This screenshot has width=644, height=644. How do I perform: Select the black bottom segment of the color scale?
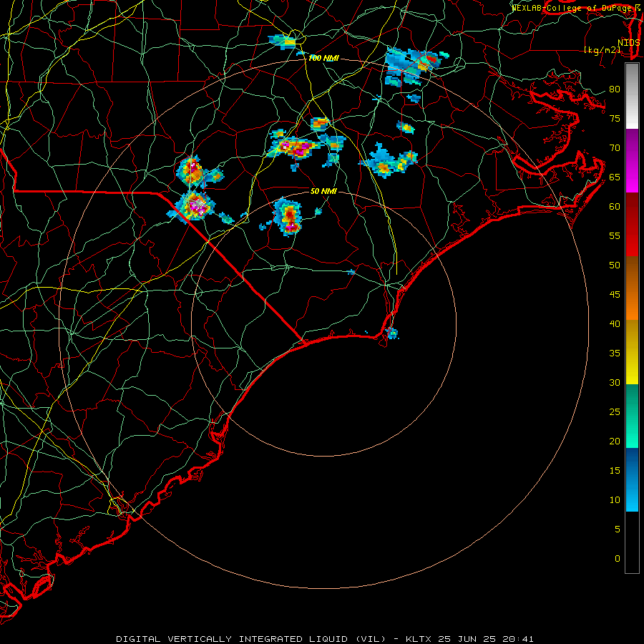[632, 542]
